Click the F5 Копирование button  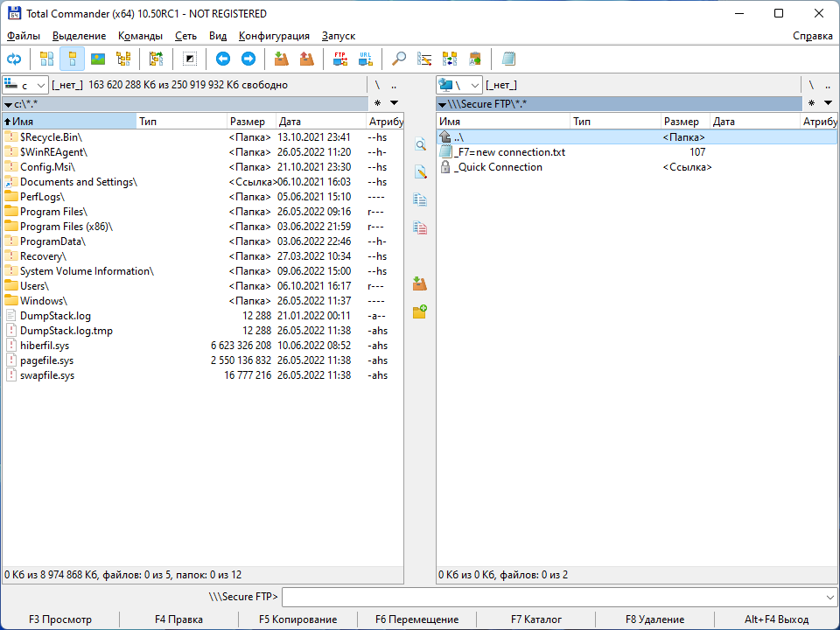297,619
